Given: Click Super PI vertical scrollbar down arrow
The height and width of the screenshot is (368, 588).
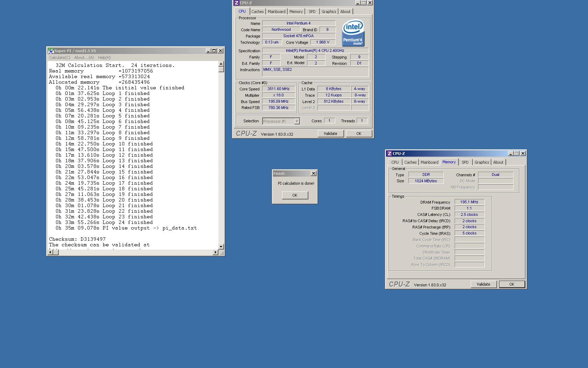Looking at the screenshot, I should coord(221,247).
